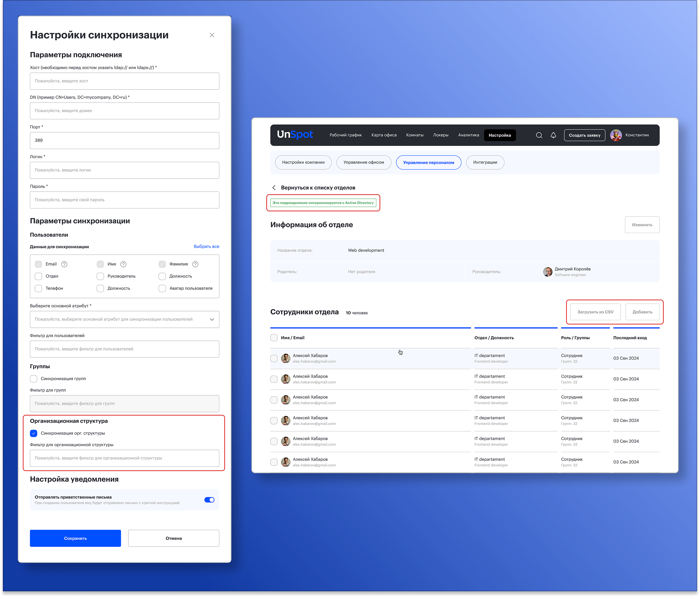
Task: Click Дмитрий Королёв's manager avatar
Action: [548, 272]
